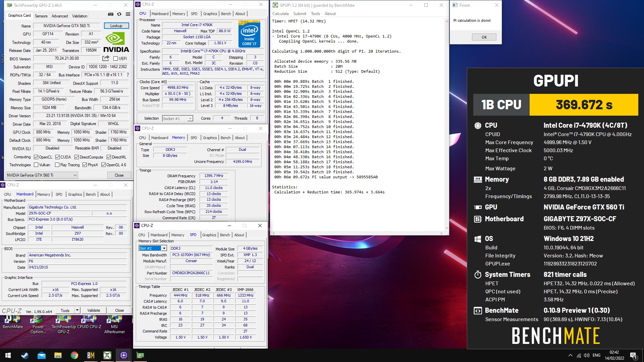Click GPUPI taskbar icon
Screen dimensions: 644x362
(107, 355)
